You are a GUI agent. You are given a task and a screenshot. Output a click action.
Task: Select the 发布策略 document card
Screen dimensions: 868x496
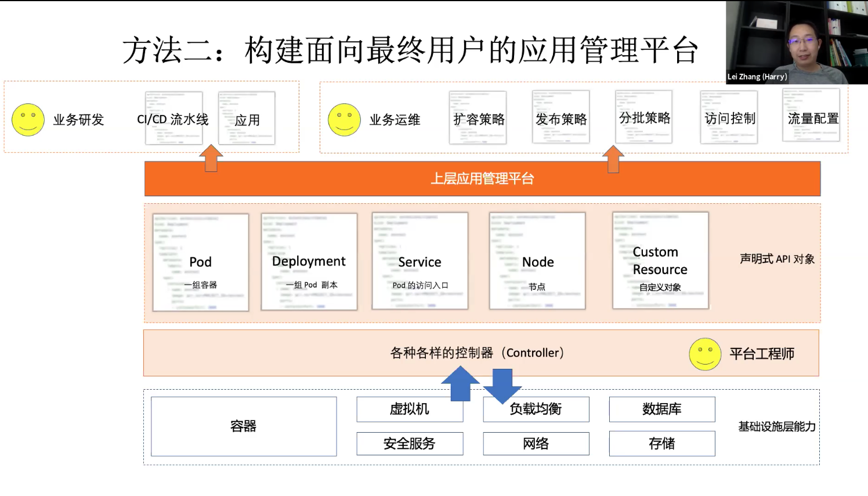click(561, 117)
